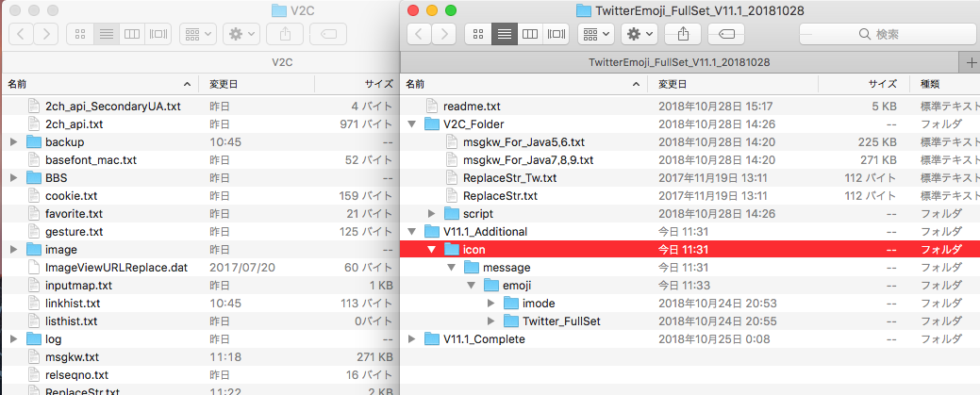Image resolution: width=980 pixels, height=395 pixels.
Task: Expand the Twitter_FullSet folder
Action: [x=491, y=321]
